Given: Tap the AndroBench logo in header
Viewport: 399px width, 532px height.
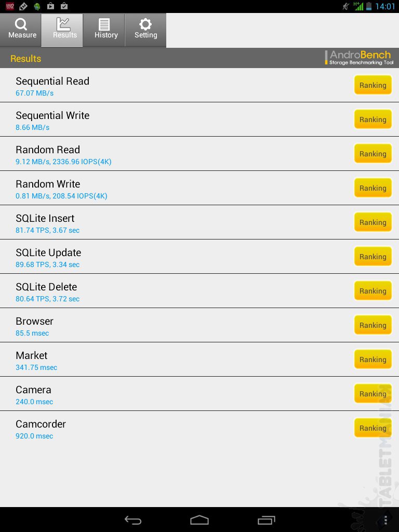Looking at the screenshot, I should (x=360, y=58).
